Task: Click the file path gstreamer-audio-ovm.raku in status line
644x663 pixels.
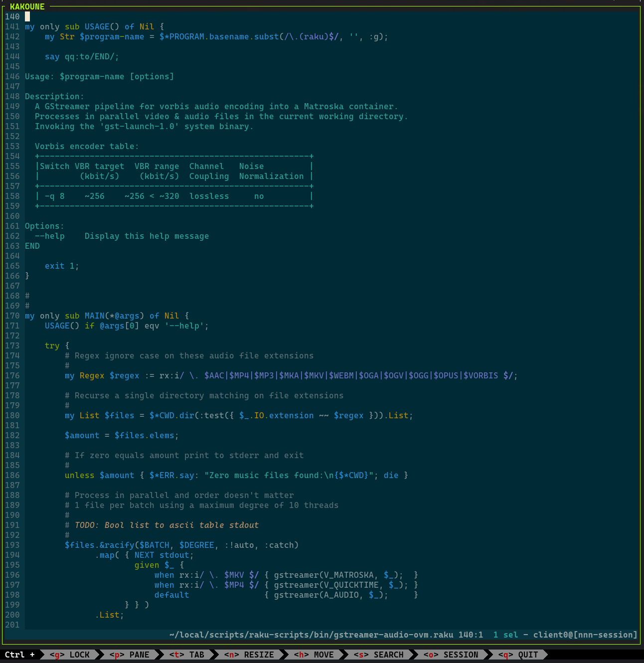Action: point(311,635)
